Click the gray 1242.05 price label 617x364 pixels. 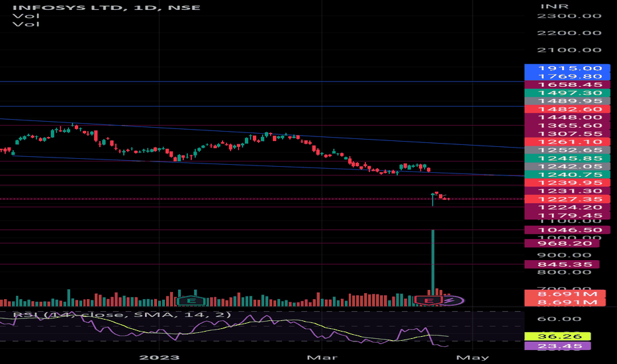567,167
